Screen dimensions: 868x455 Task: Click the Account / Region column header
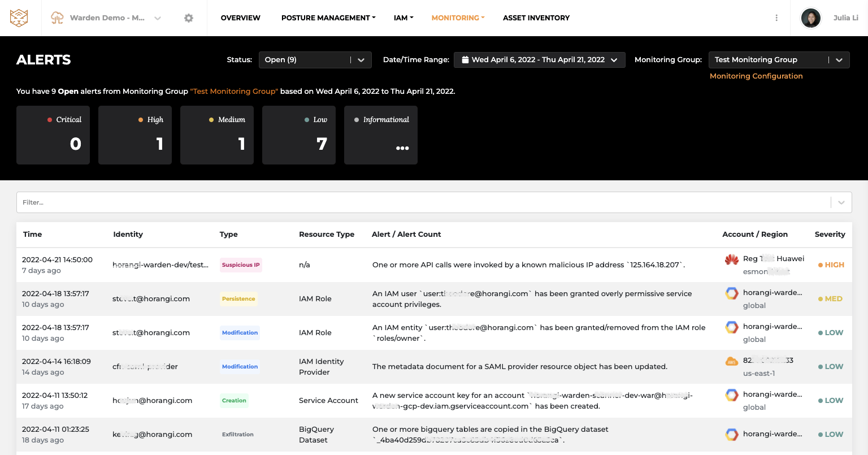[x=755, y=234]
